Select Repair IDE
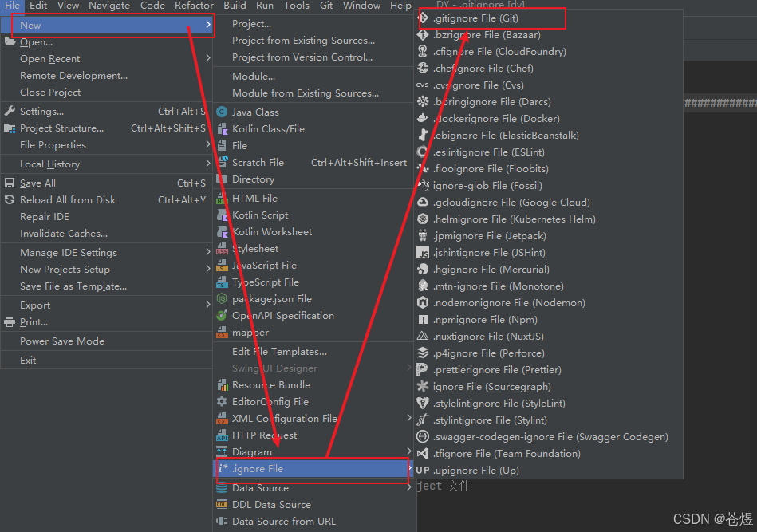Image resolution: width=757 pixels, height=532 pixels. point(106,217)
